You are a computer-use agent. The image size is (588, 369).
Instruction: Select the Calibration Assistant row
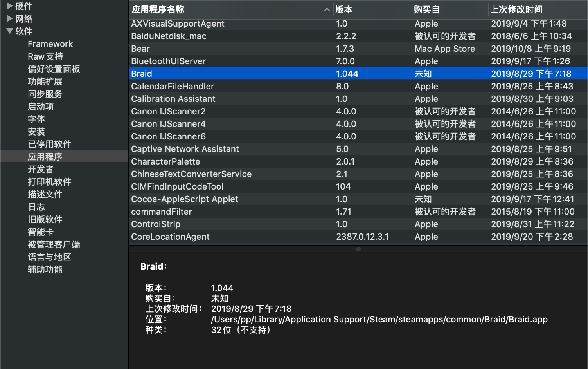pos(358,99)
